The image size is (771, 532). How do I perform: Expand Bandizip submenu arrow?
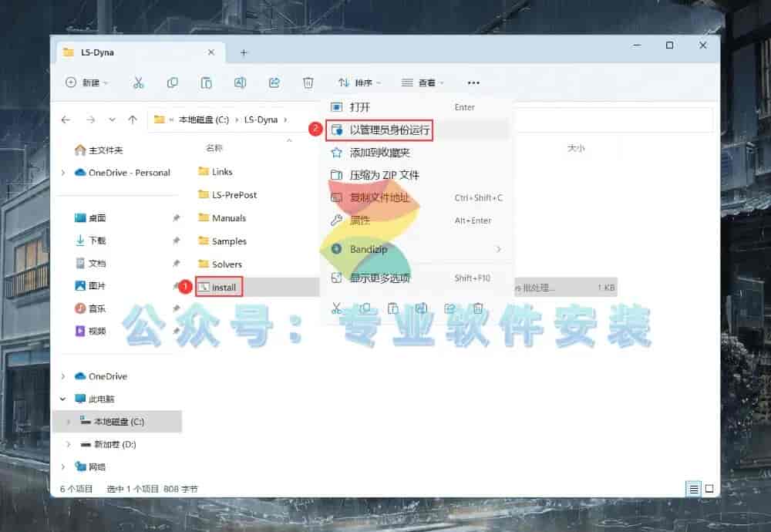point(499,249)
